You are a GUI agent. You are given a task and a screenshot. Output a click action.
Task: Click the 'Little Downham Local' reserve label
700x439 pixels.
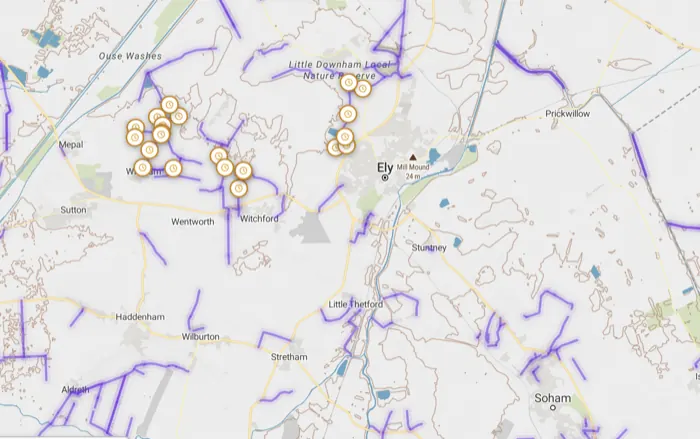pyautogui.click(x=339, y=64)
